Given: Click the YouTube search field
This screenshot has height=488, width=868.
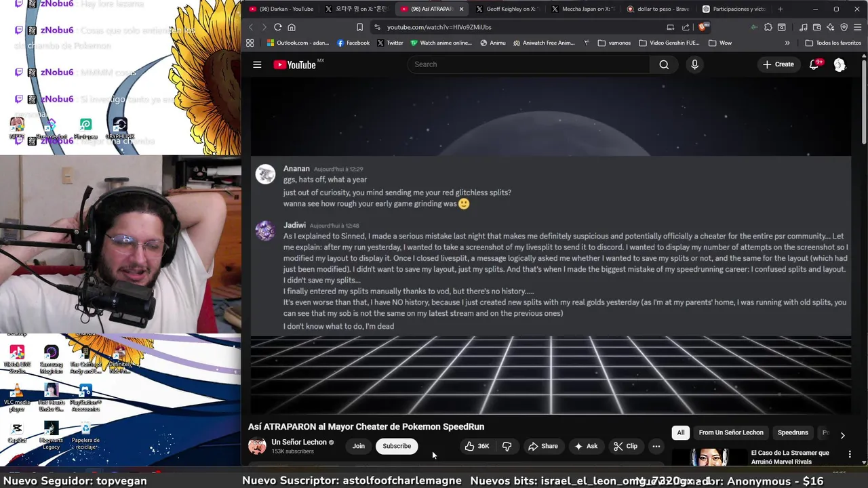Looking at the screenshot, I should click(529, 64).
